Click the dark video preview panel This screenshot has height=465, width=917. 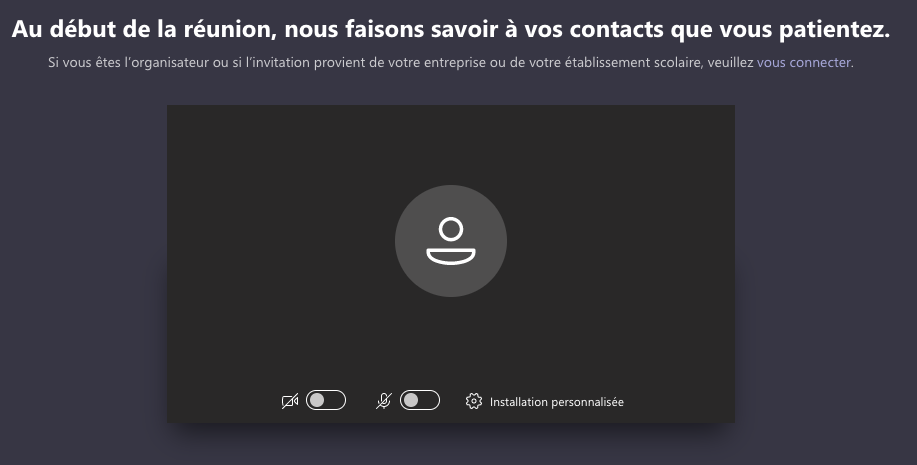[x=451, y=264]
